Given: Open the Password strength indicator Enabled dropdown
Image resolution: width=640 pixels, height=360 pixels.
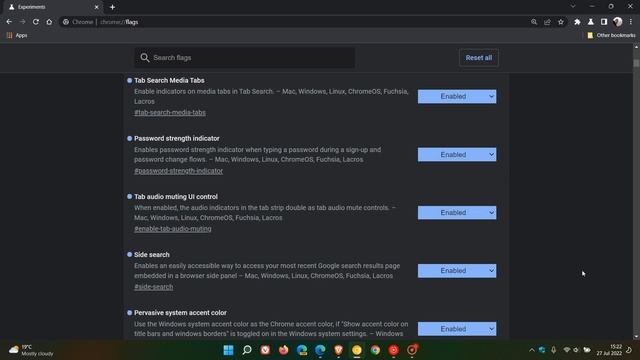Looking at the screenshot, I should 457,154.
